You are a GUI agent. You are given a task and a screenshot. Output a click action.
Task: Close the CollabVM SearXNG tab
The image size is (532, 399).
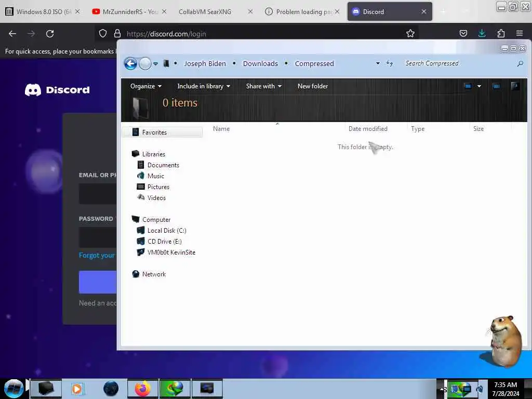point(250,11)
